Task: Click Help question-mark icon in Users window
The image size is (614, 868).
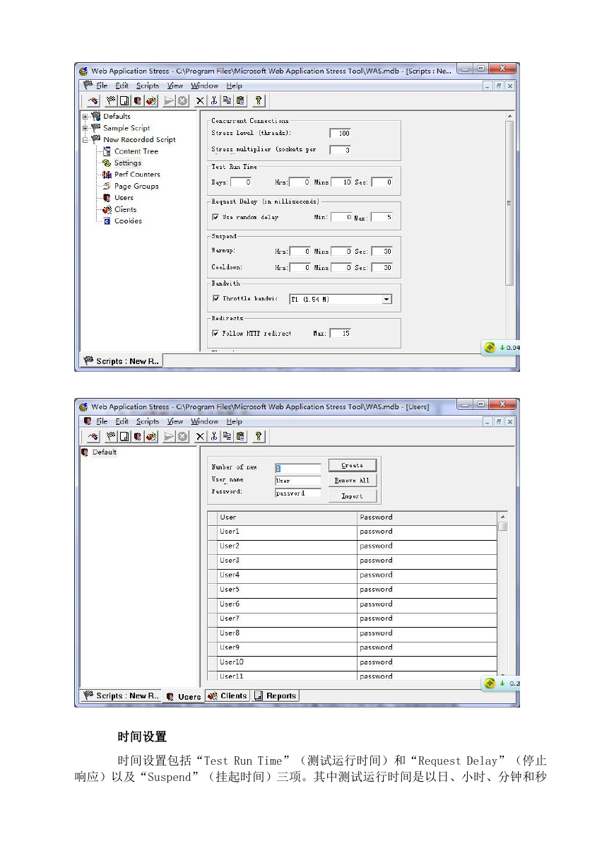Action: tap(259, 436)
